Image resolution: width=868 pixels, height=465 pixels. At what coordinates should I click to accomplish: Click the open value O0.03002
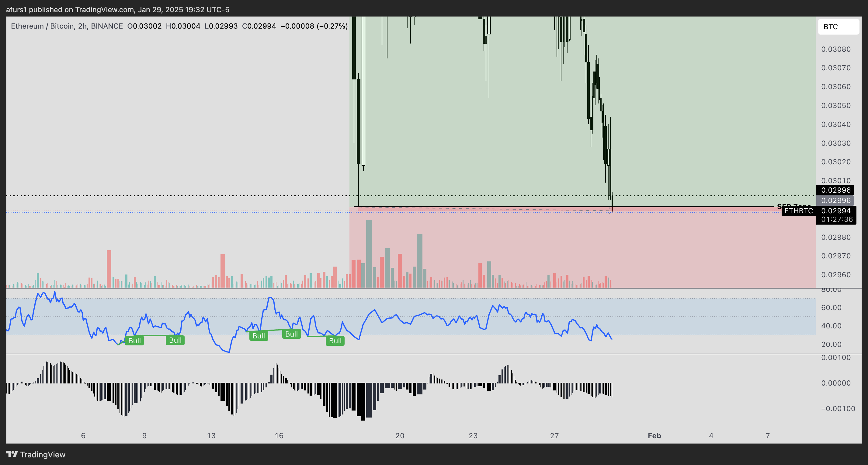click(144, 26)
